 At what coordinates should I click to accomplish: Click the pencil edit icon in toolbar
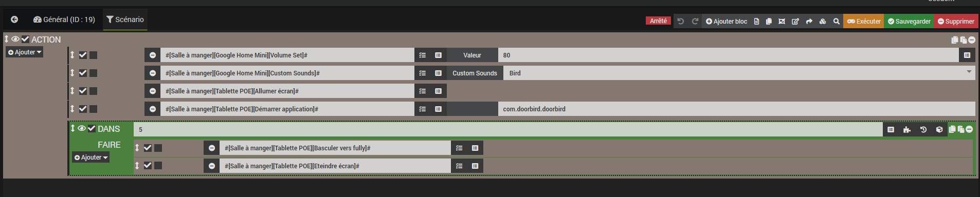(795, 21)
